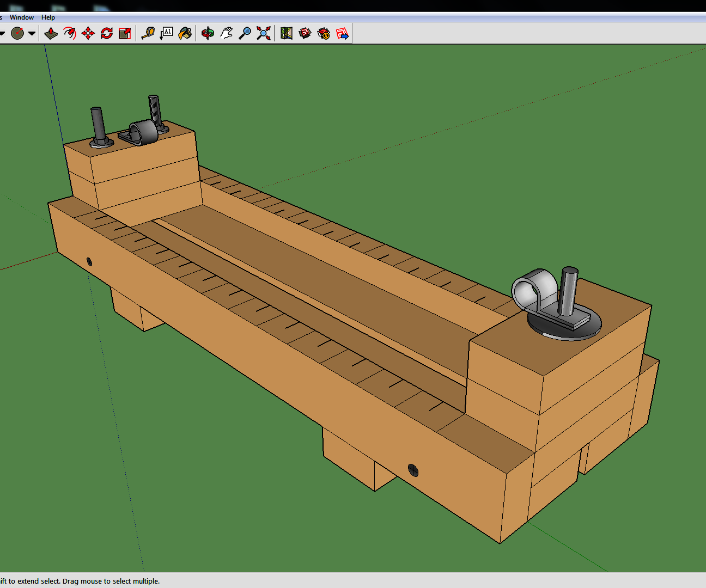Open the shape tool dropdown beside Circle
Image resolution: width=706 pixels, height=588 pixels.
coord(32,34)
